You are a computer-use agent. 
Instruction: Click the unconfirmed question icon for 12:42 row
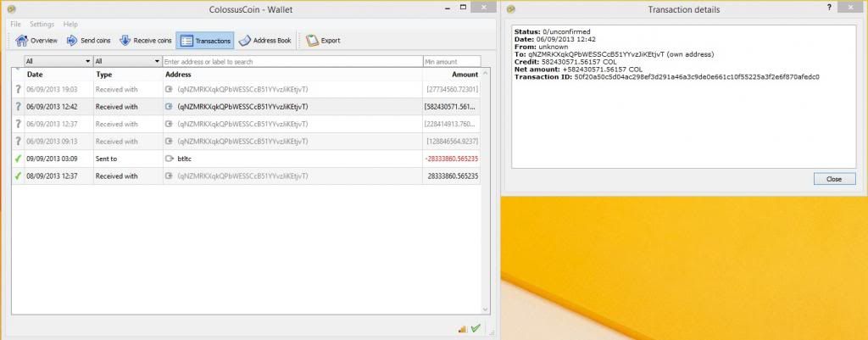18,107
